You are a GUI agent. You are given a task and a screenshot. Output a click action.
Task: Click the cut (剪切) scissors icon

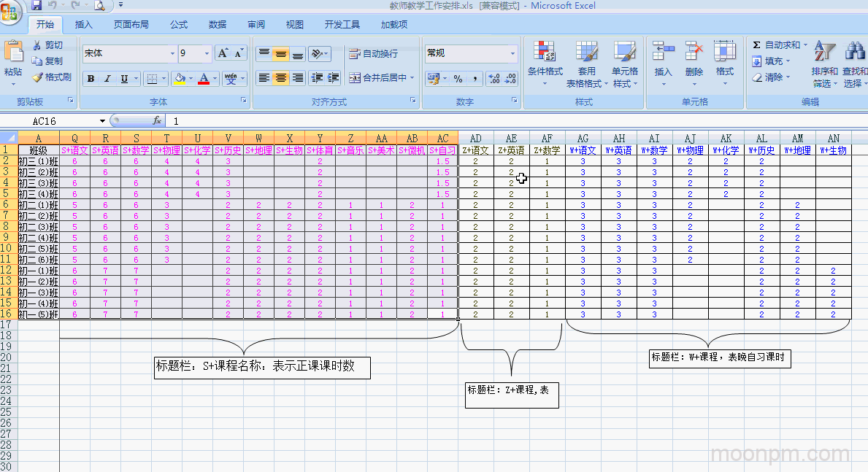click(37, 45)
